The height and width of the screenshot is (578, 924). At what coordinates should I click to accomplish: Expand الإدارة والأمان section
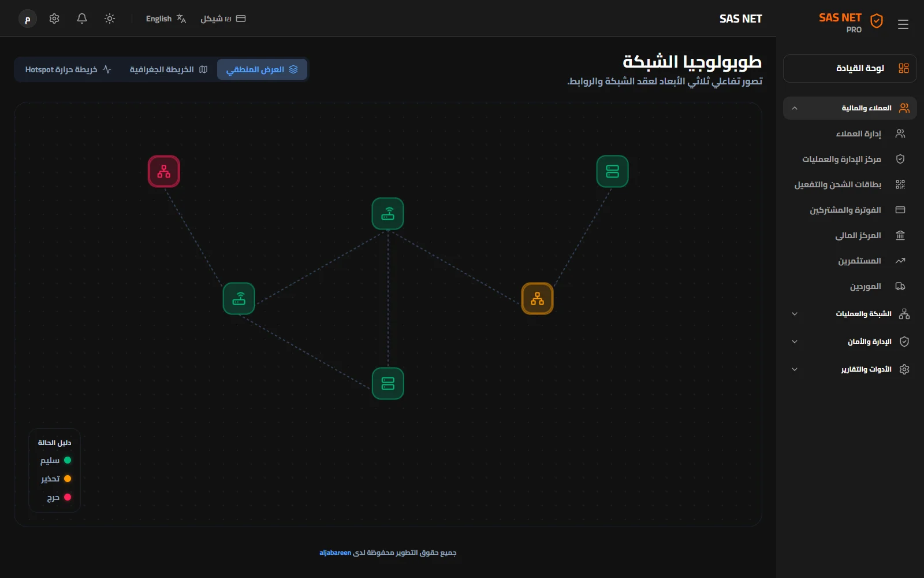(850, 342)
